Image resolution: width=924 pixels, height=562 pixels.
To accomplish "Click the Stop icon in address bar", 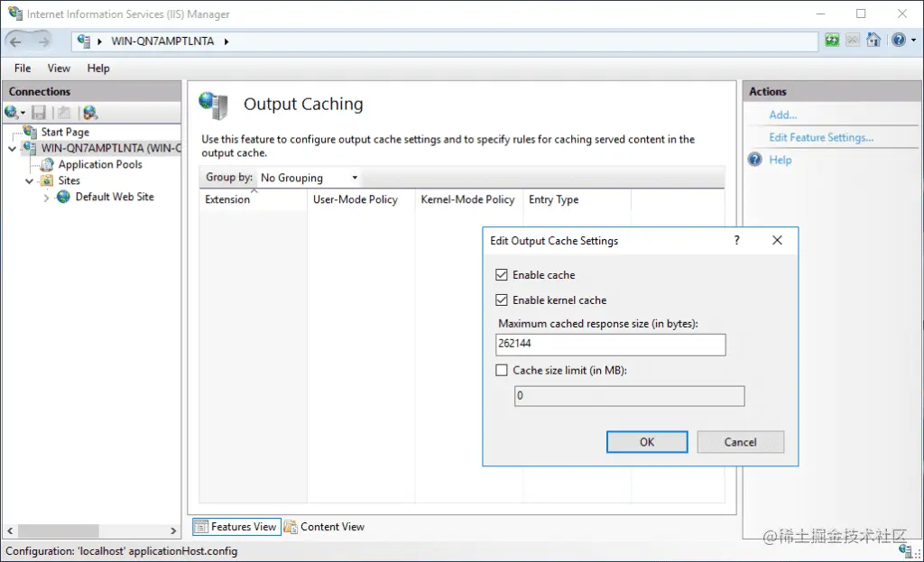I will [x=852, y=40].
